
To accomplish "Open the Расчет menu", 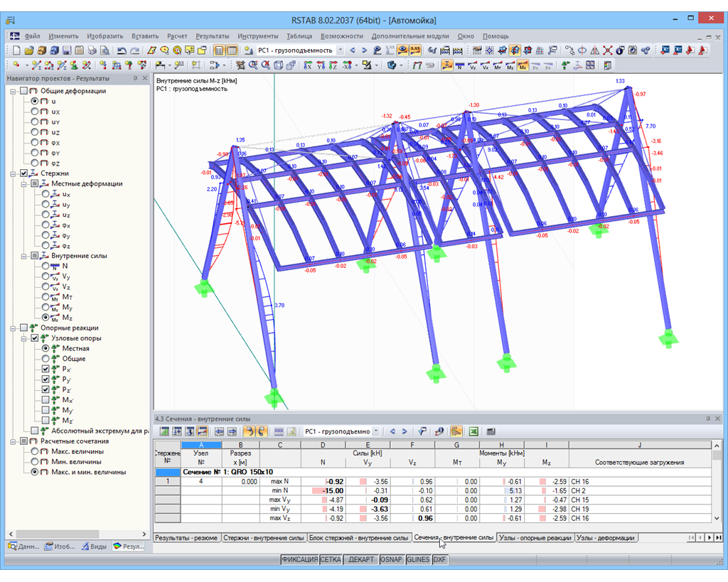I will tap(177, 36).
